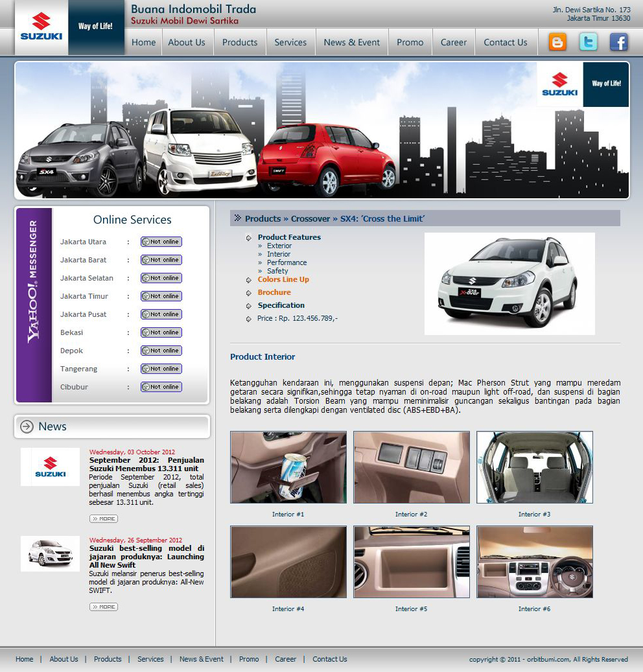
Task: Open the Safety feature link
Action: [277, 271]
